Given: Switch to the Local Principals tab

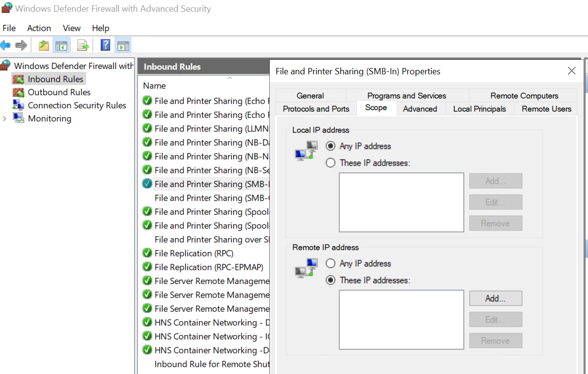Looking at the screenshot, I should pyautogui.click(x=480, y=109).
